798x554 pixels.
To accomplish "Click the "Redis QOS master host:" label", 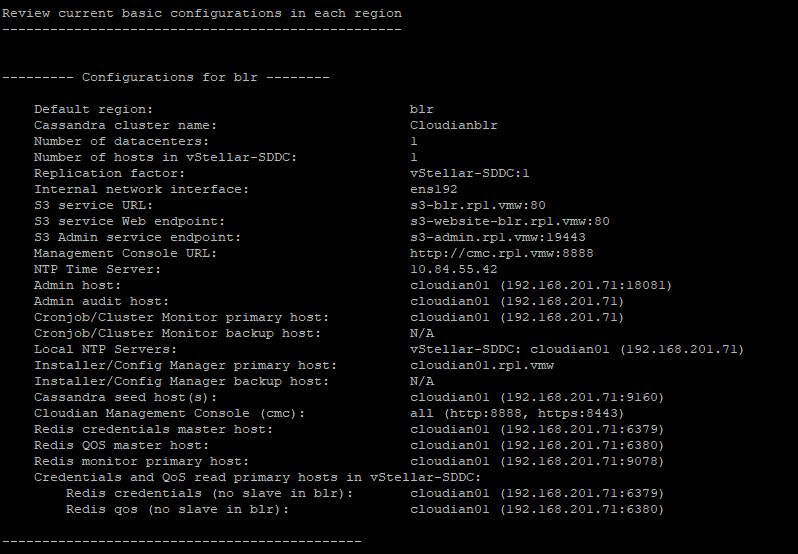I will tap(122, 445).
